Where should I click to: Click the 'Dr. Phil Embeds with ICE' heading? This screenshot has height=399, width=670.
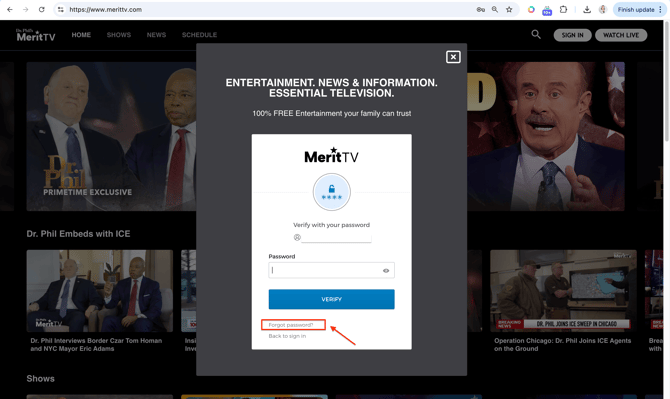click(78, 234)
